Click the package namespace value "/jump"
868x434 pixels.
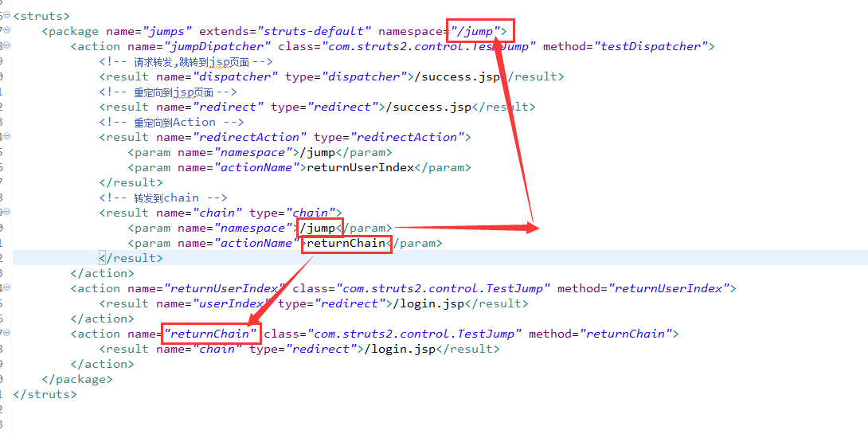[475, 32]
